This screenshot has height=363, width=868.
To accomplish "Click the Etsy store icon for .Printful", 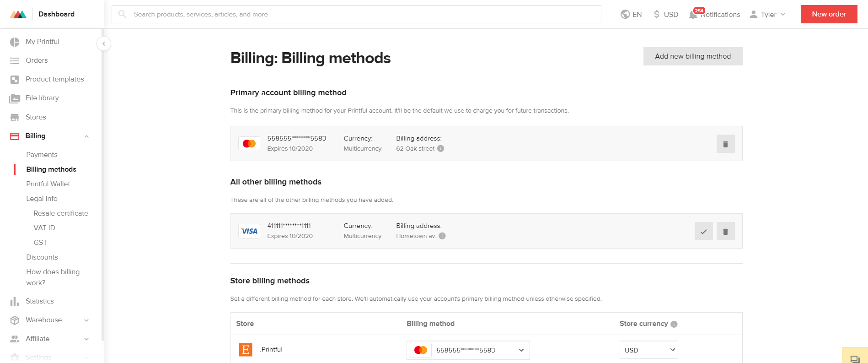I will [x=246, y=350].
